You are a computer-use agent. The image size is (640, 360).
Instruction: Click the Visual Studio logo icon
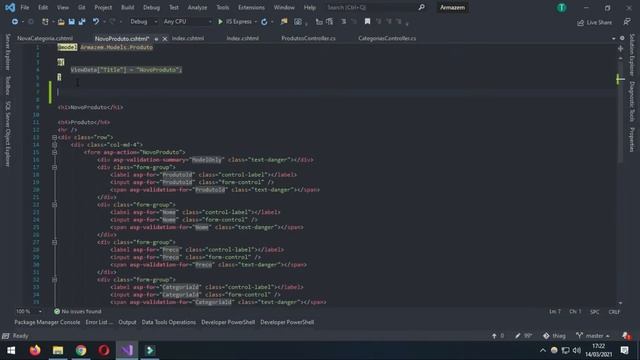(x=10, y=7)
